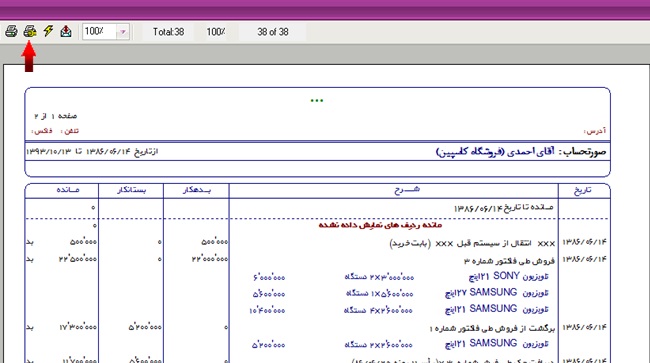
Task: Click the 100% status panel next to Total
Action: tap(216, 32)
